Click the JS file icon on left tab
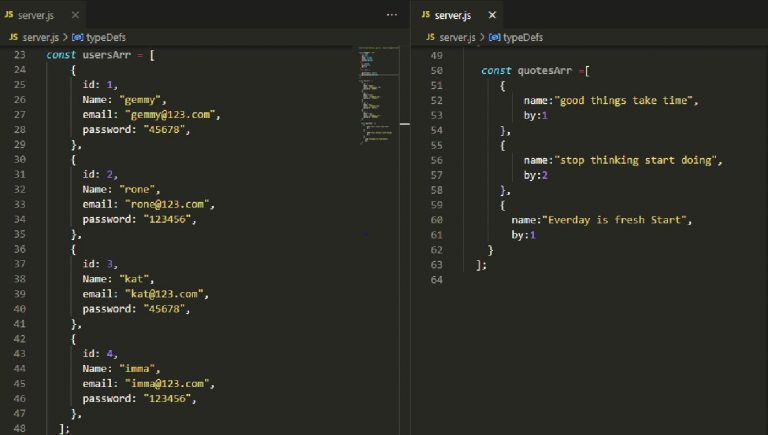The image size is (768, 435). pos(9,15)
